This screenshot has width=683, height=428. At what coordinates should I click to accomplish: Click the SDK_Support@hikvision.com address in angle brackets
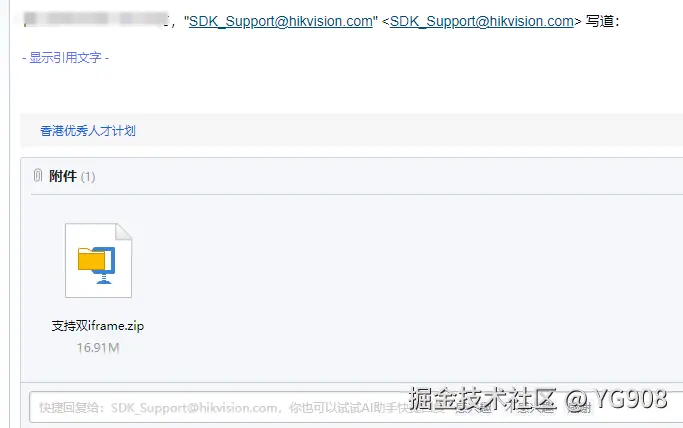[x=482, y=21]
